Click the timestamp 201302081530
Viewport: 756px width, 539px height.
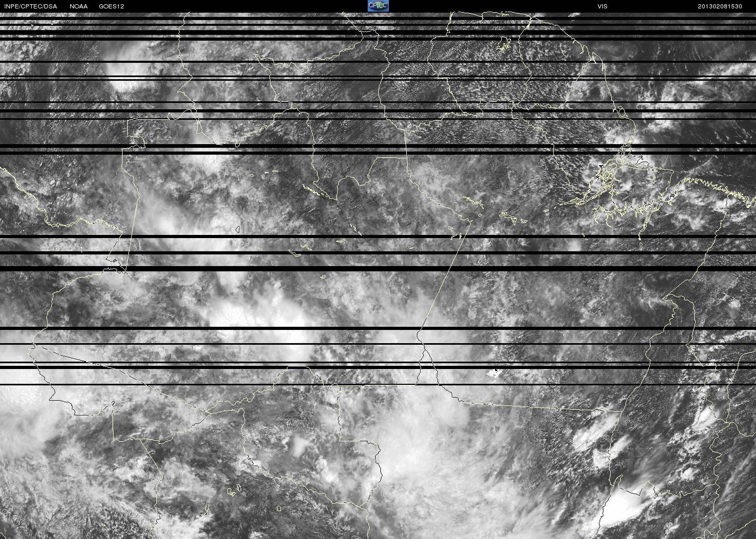[720, 6]
